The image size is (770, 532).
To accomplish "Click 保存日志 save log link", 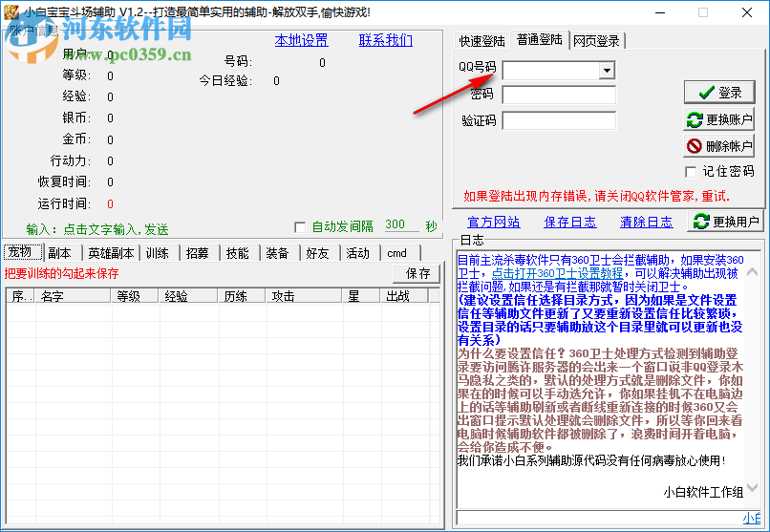I will tap(570, 222).
